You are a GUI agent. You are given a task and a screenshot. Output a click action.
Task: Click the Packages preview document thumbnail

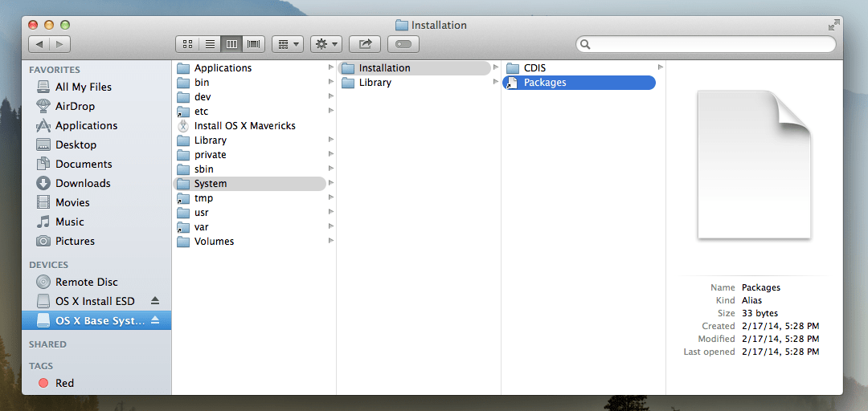[754, 165]
